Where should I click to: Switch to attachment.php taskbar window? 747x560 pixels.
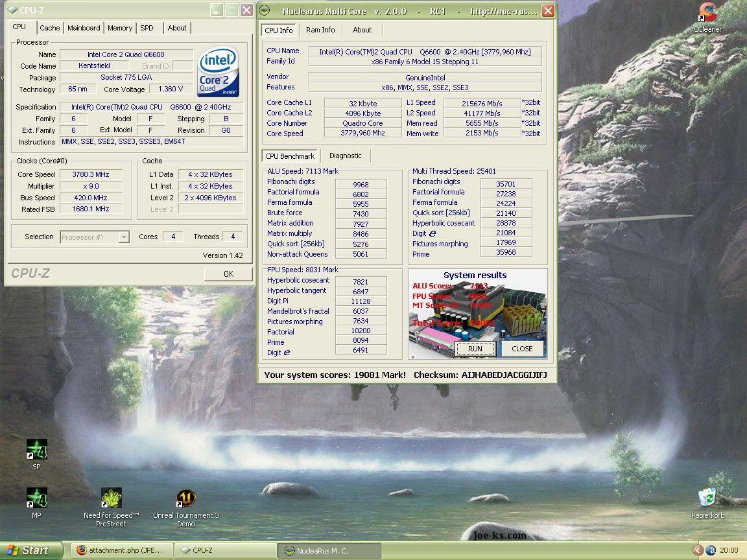coord(121,550)
